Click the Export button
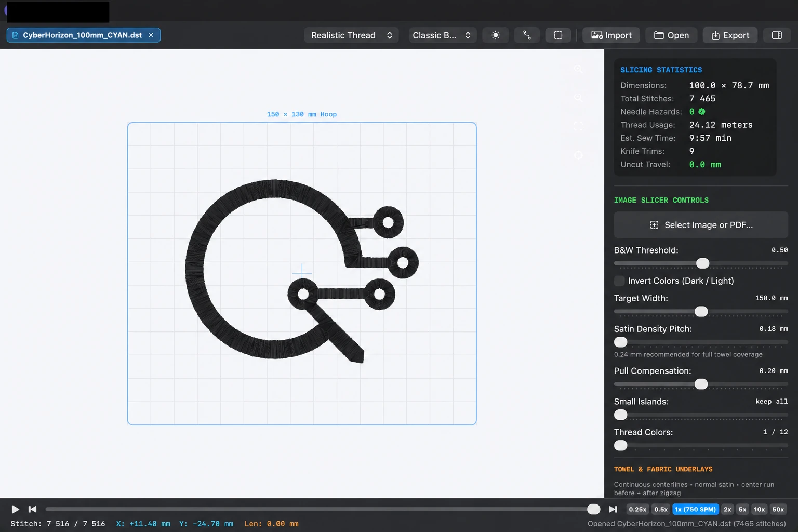This screenshot has height=532, width=798. (730, 35)
